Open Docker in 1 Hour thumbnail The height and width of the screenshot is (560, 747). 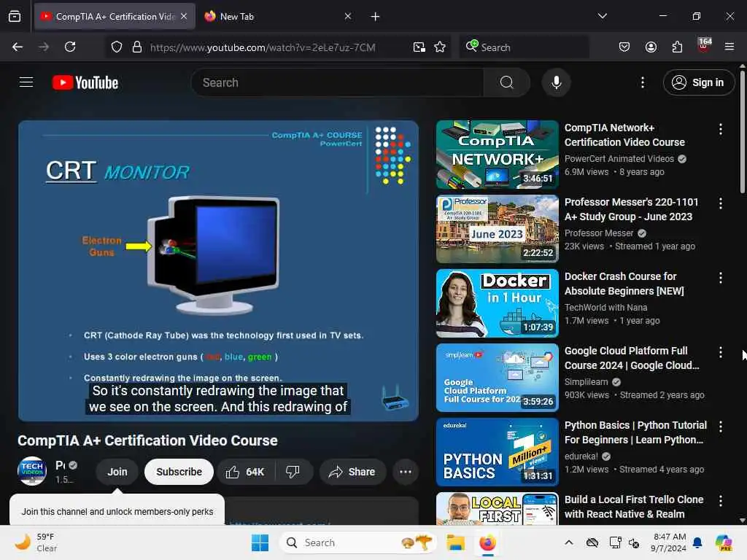coord(498,303)
